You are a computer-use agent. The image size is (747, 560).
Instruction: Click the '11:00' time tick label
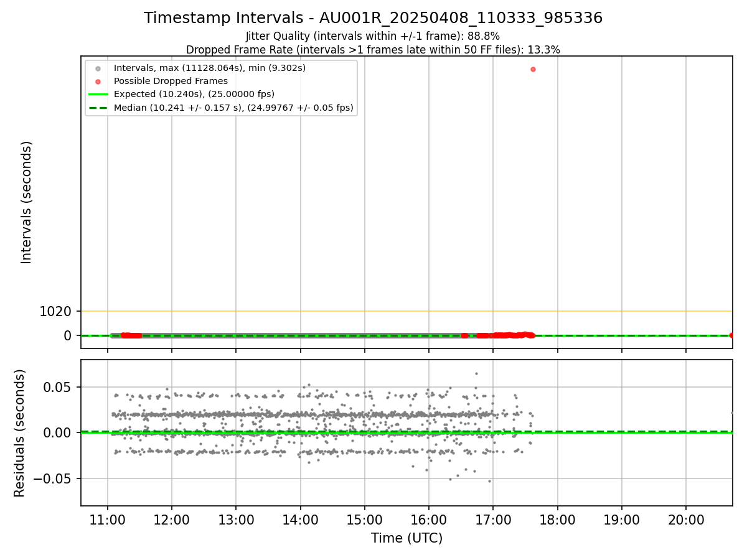click(x=108, y=520)
